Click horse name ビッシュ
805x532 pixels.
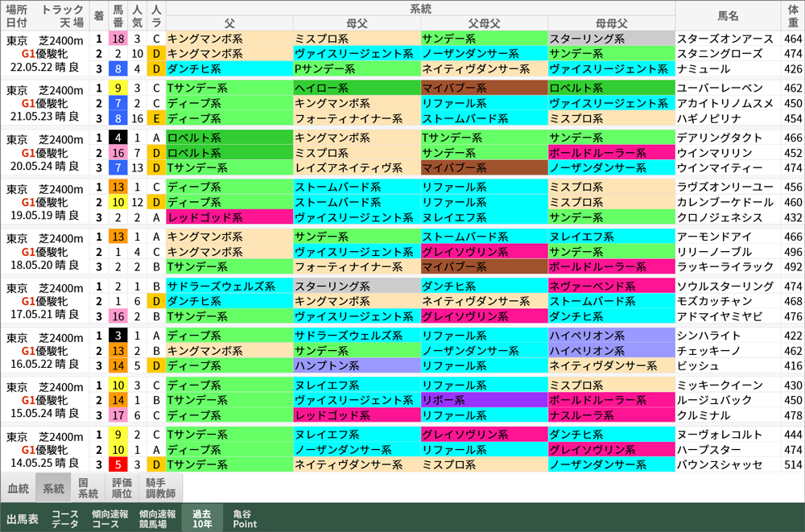698,365
